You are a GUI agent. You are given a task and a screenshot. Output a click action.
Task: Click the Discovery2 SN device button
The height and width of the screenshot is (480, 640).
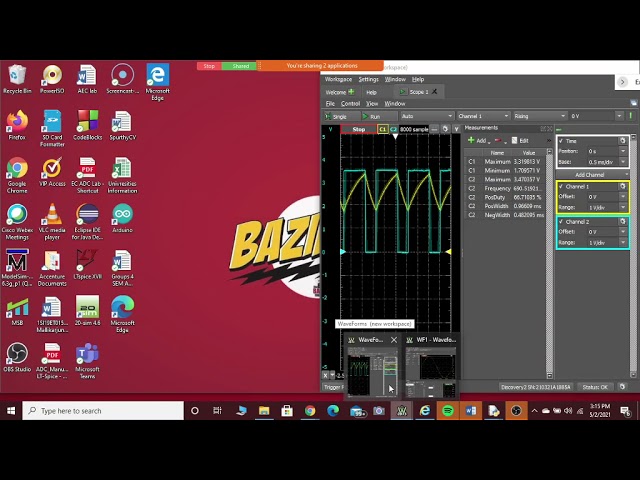[x=536, y=387]
